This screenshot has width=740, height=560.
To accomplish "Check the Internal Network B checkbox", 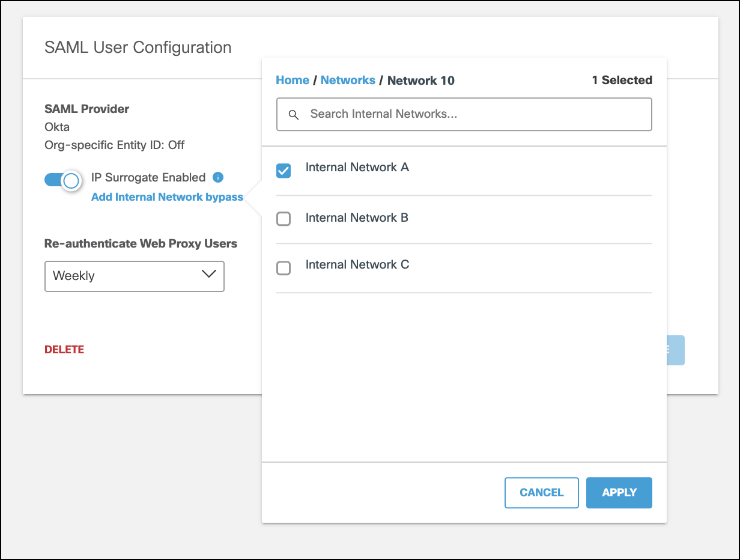I will (284, 219).
